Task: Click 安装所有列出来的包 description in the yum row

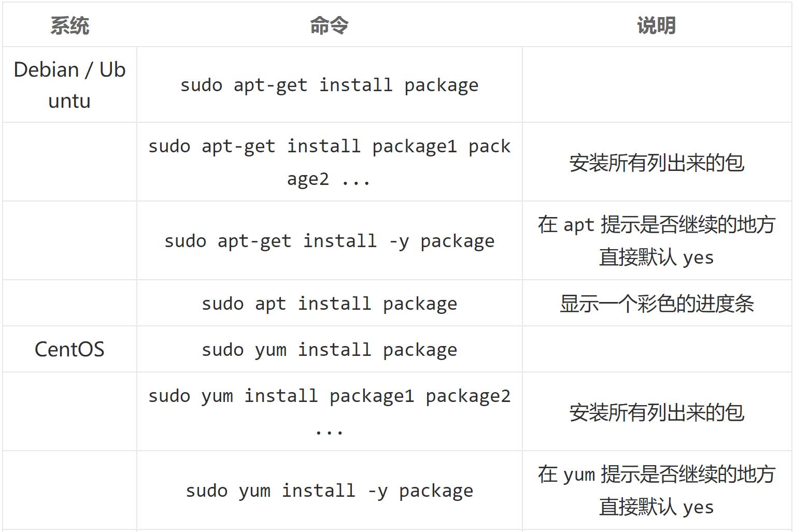Action: 657,412
